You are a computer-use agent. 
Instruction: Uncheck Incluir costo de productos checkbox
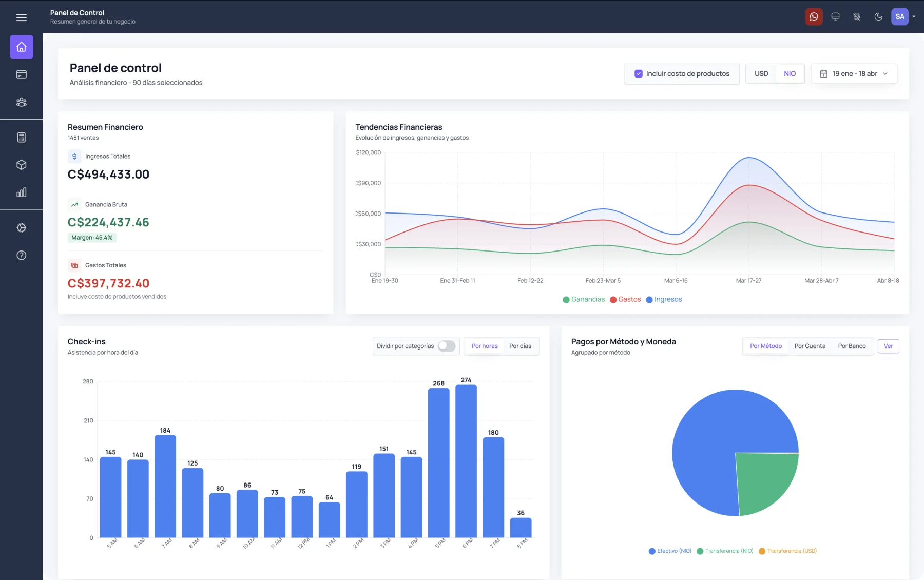coord(639,74)
